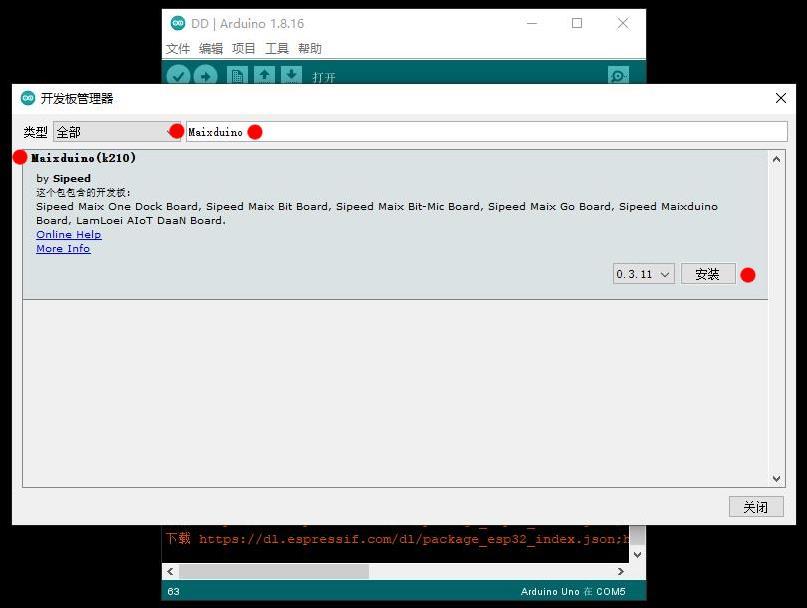Click the New sketch page icon in toolbar
Screen dimensions: 807x608
pyautogui.click(x=237, y=76)
